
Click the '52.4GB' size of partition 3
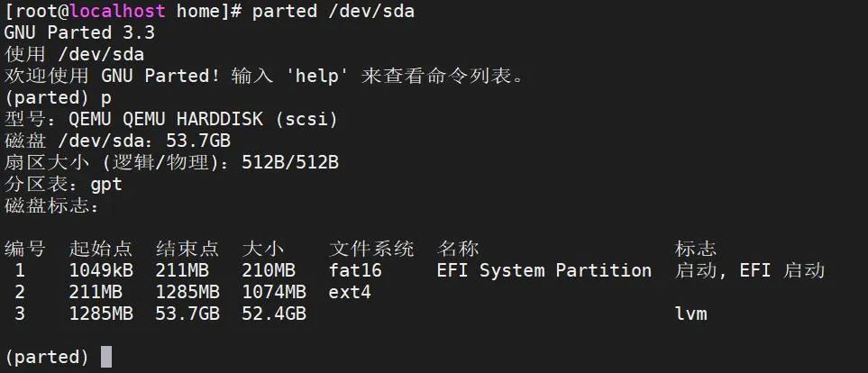[x=274, y=314]
